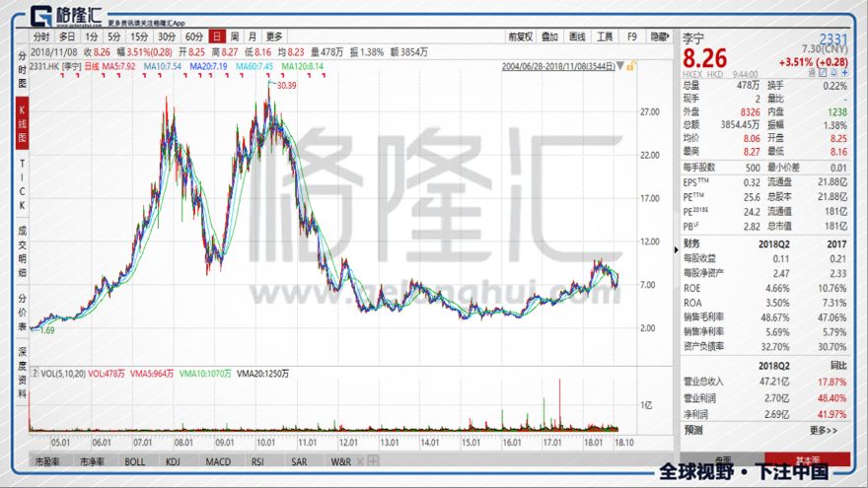This screenshot has height=488, width=868.
Task: Select the 60分 interval
Action: click(x=193, y=36)
